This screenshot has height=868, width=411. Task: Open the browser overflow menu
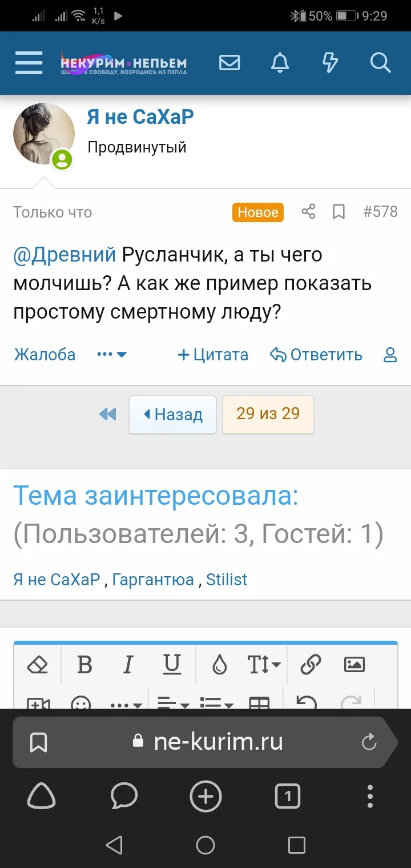[x=370, y=796]
